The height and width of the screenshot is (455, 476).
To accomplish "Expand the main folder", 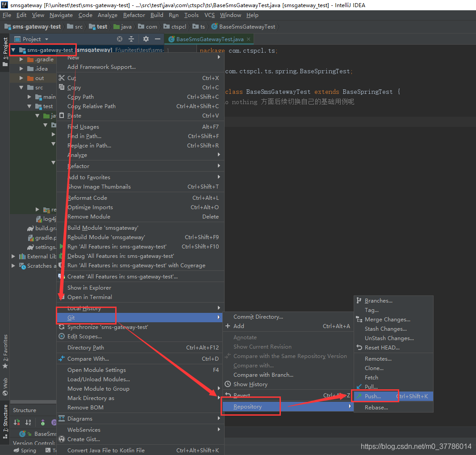I will click(x=29, y=97).
